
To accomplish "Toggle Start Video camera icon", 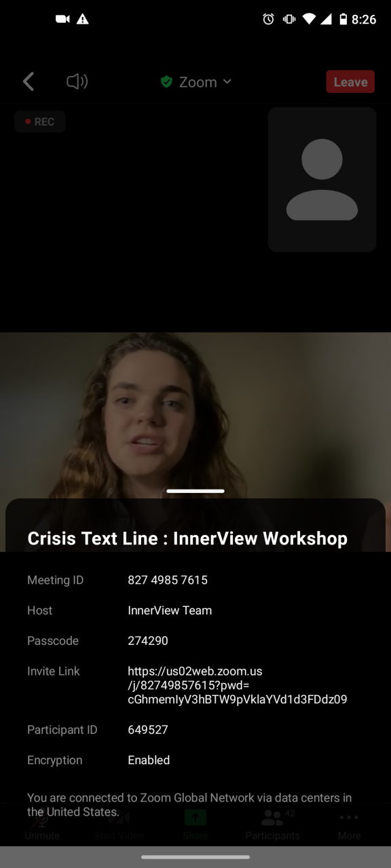I will [118, 823].
